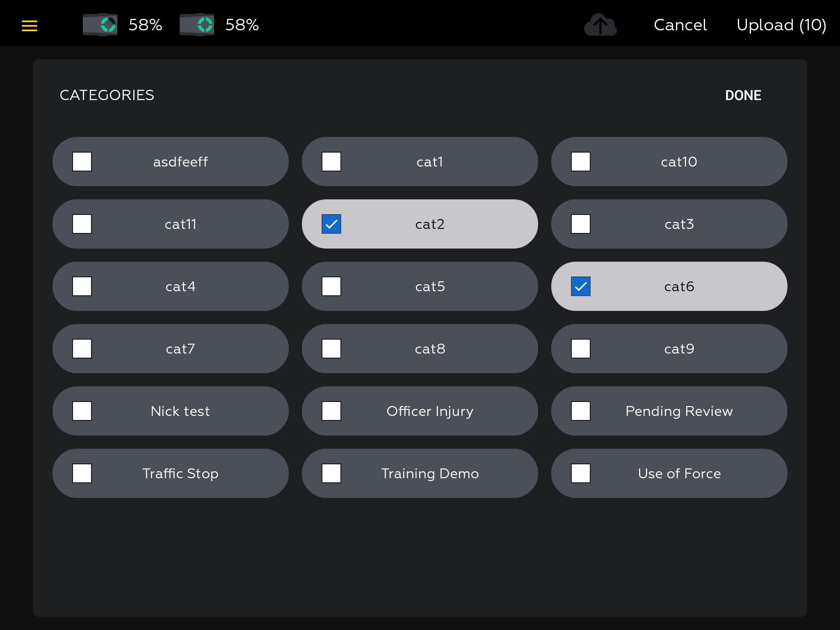Select the checked cat2 category icon
Viewport: 840px width, 630px height.
331,224
